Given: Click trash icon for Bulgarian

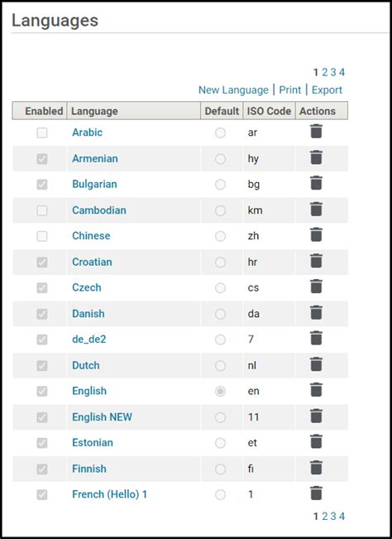Looking at the screenshot, I should pyautogui.click(x=316, y=183).
